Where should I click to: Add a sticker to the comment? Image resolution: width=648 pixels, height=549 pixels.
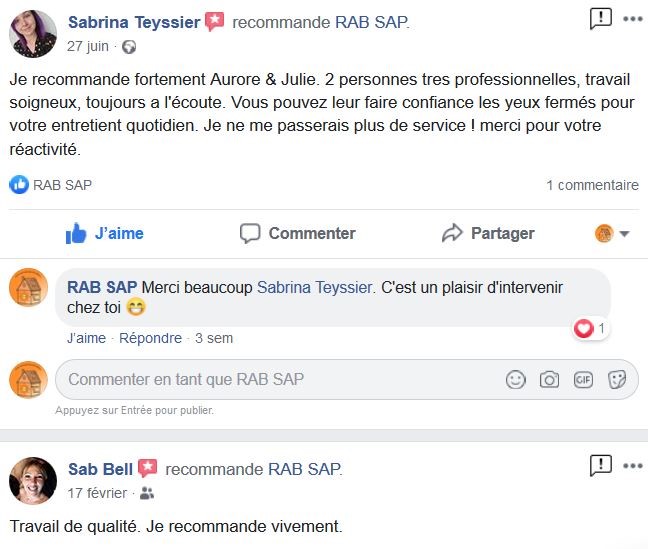(617, 380)
